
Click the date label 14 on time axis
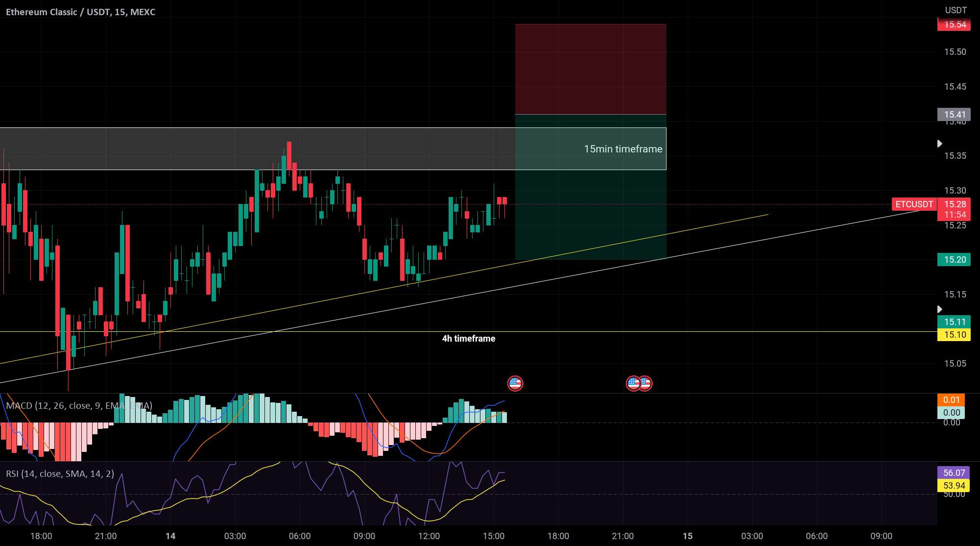click(x=170, y=536)
